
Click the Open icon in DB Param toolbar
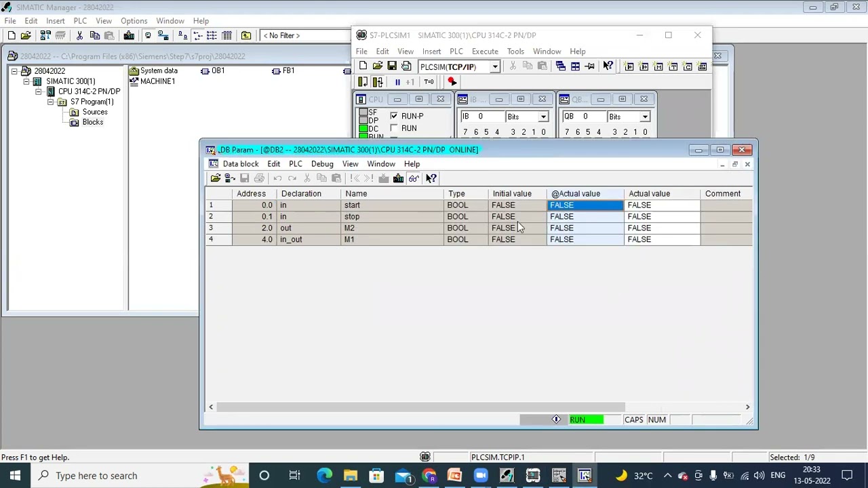tap(215, 178)
